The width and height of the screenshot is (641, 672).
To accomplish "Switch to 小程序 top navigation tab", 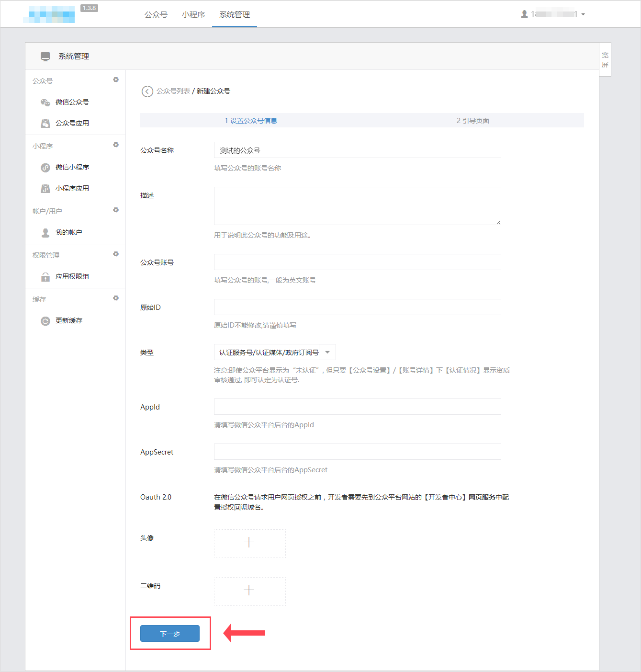I will click(193, 15).
